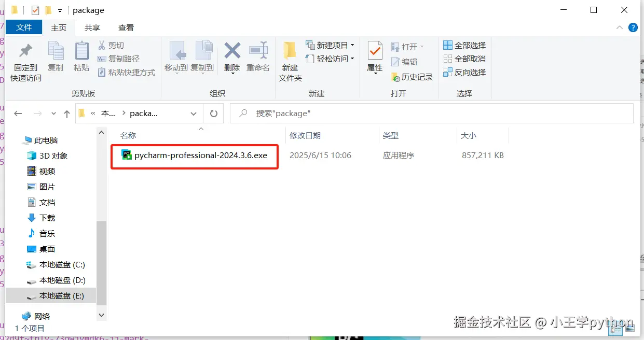Select pycharm-professional-2024.3.6.exe file name
Screen dimensions: 644x340
click(x=201, y=155)
